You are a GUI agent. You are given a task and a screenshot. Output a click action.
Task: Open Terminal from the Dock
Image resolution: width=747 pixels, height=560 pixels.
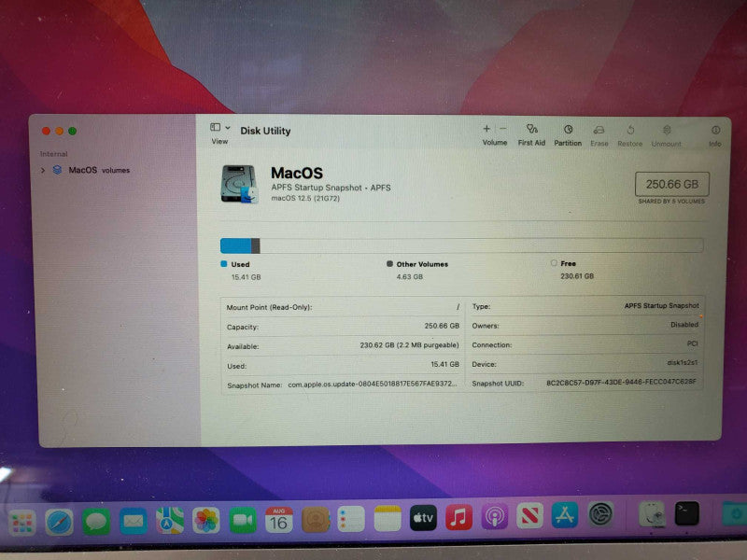point(687,514)
